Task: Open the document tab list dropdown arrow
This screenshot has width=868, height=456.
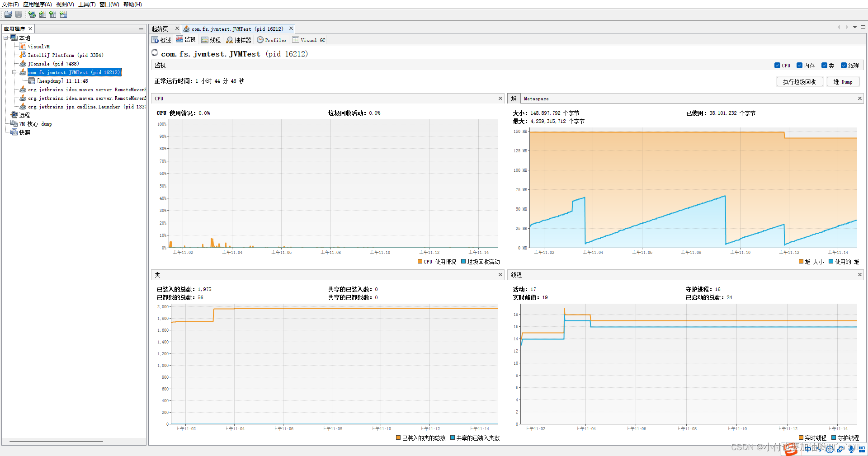Action: tap(855, 27)
